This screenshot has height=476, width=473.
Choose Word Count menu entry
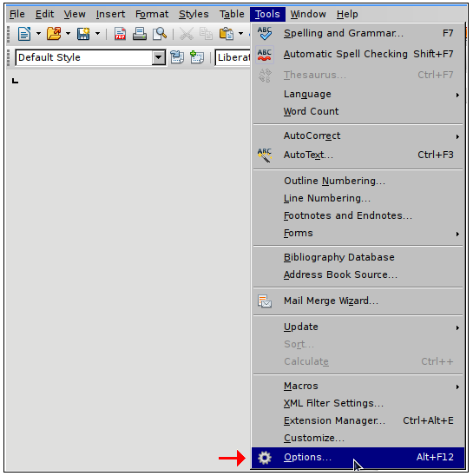(358, 111)
